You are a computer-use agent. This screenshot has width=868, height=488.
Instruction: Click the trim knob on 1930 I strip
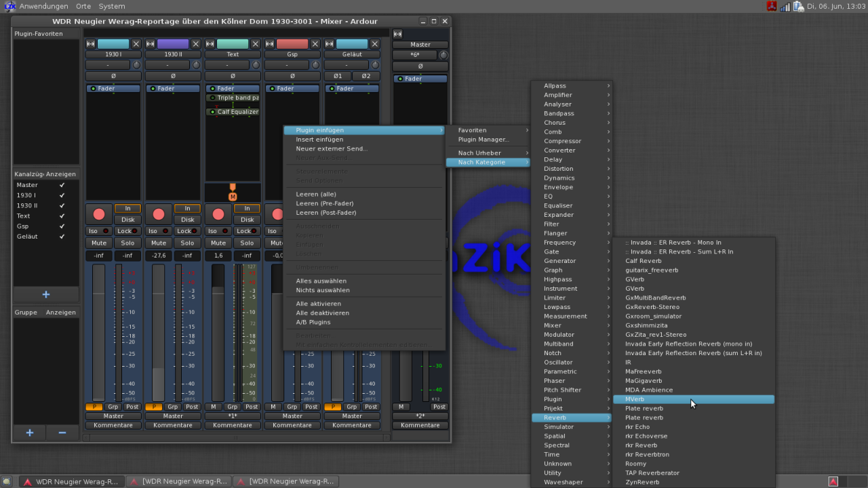pyautogui.click(x=136, y=65)
